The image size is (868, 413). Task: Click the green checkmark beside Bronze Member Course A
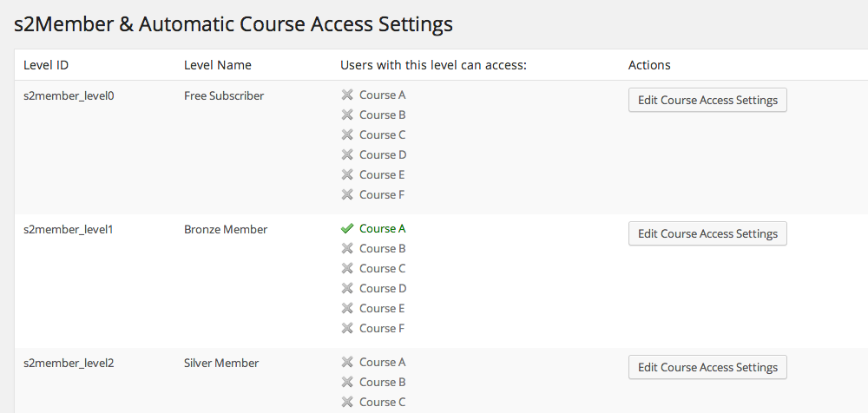[x=347, y=229]
